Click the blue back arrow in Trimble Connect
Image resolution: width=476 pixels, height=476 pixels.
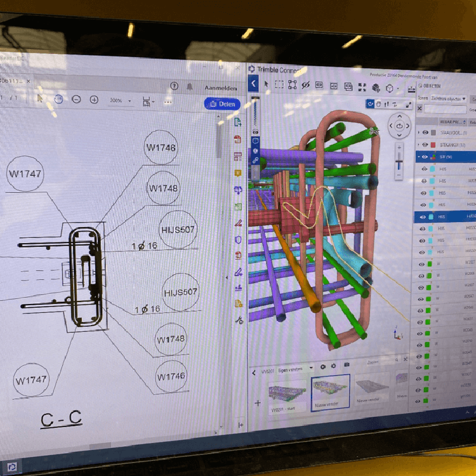[253, 84]
